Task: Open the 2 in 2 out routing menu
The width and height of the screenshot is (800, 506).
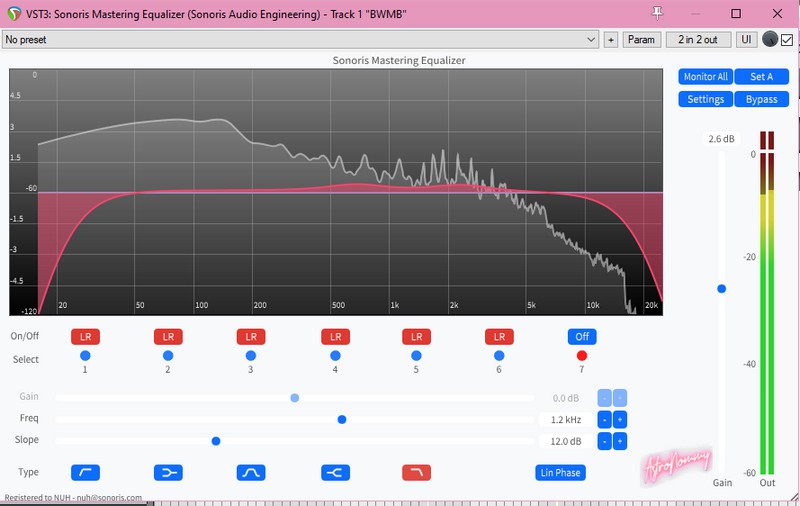Action: [x=698, y=40]
